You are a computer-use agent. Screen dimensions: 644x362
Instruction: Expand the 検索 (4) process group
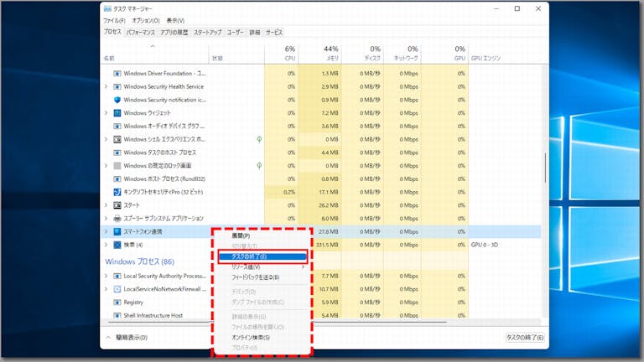pos(106,245)
